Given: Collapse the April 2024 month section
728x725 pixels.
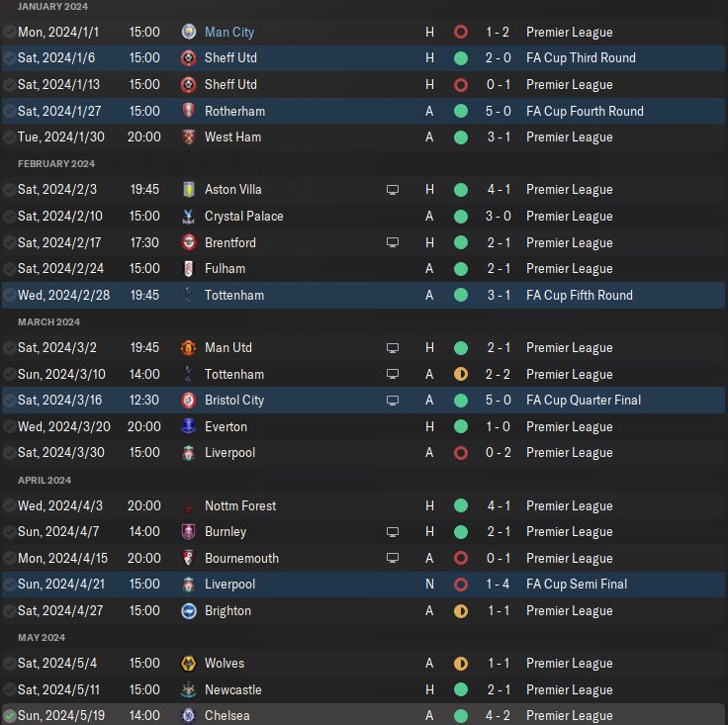Looking at the screenshot, I should click(45, 480).
